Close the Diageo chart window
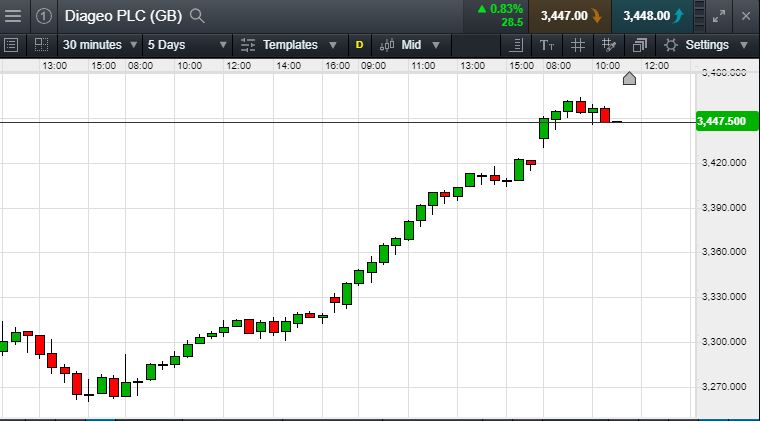 click(x=746, y=16)
